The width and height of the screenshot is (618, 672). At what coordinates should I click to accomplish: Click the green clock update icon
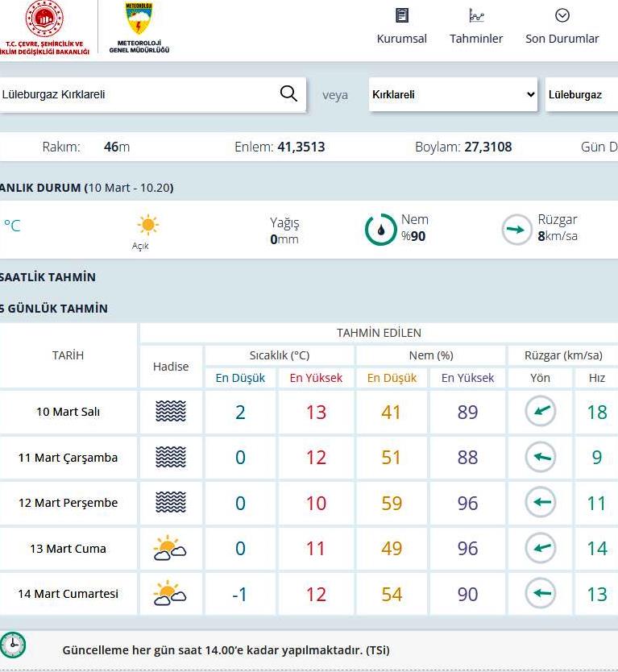[x=13, y=645]
